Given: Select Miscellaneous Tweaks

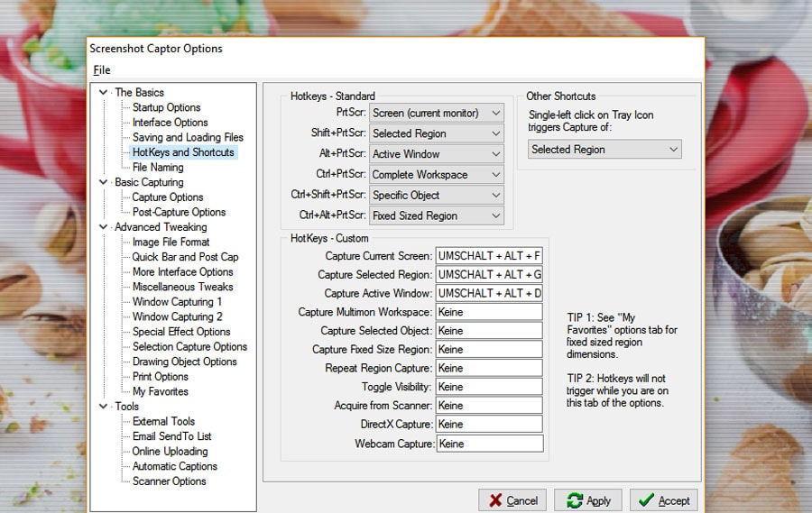Looking at the screenshot, I should coord(182,287).
